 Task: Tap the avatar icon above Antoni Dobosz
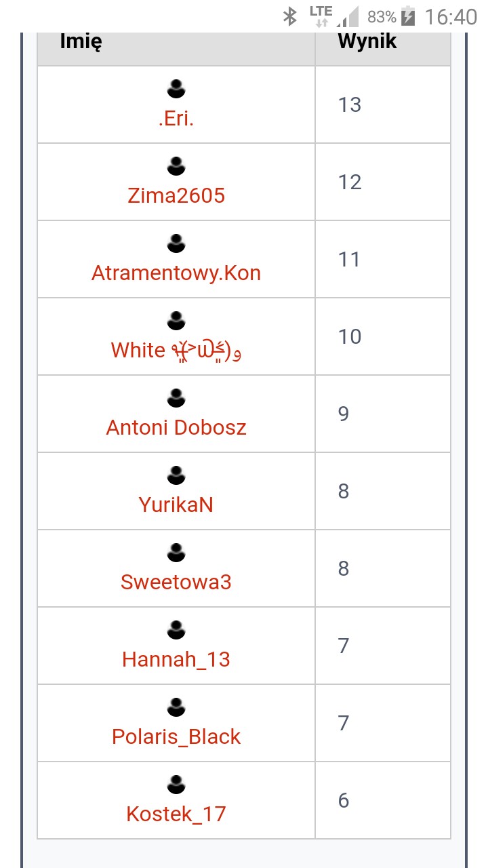click(x=176, y=398)
